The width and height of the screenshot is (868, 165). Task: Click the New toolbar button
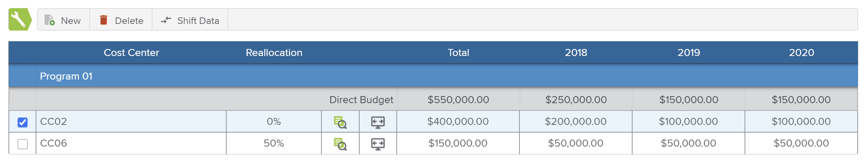tap(63, 20)
